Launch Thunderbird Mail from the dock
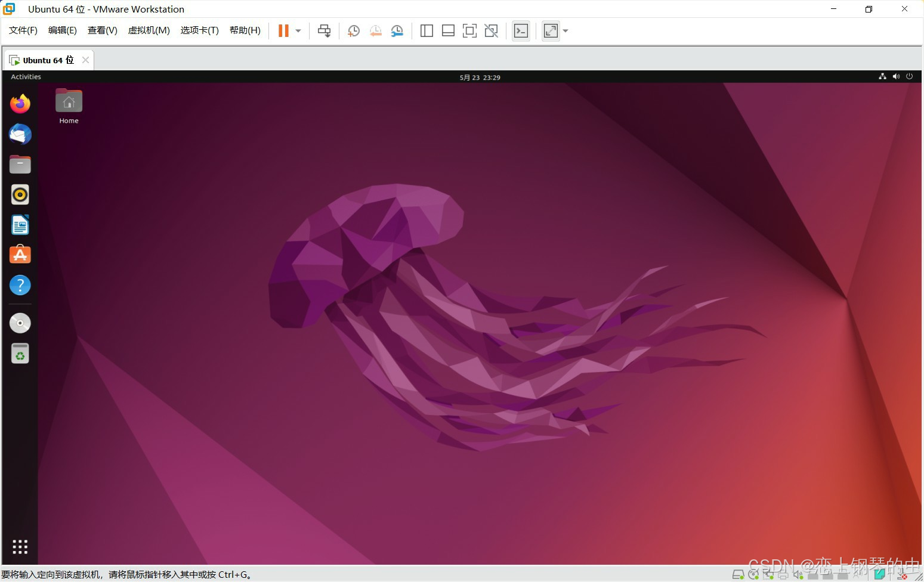Image resolution: width=924 pixels, height=582 pixels. pyautogui.click(x=20, y=134)
